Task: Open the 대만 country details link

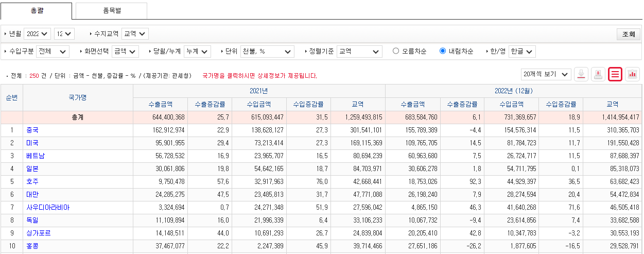Action: [x=32, y=194]
